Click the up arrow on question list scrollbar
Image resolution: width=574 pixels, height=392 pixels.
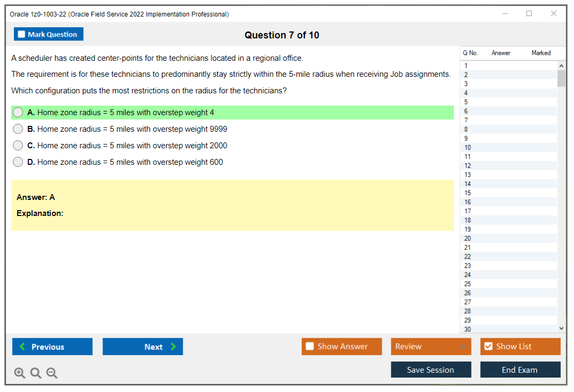[x=561, y=65]
